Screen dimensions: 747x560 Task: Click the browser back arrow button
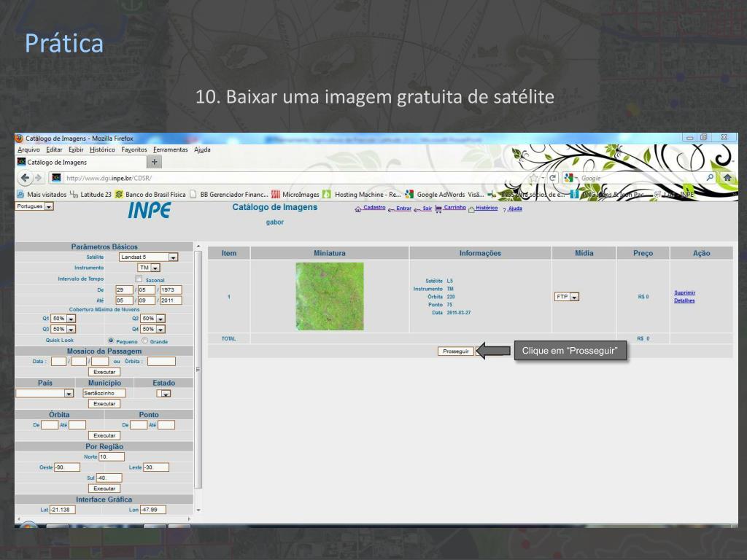click(x=25, y=178)
